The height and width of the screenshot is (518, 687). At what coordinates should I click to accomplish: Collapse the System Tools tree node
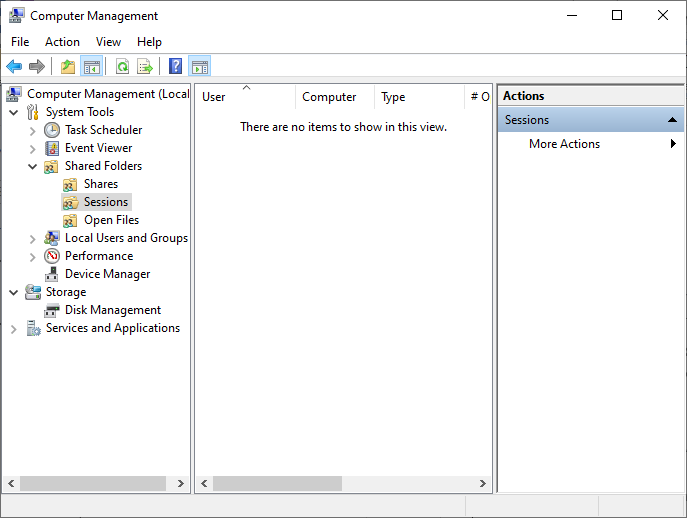(14, 112)
